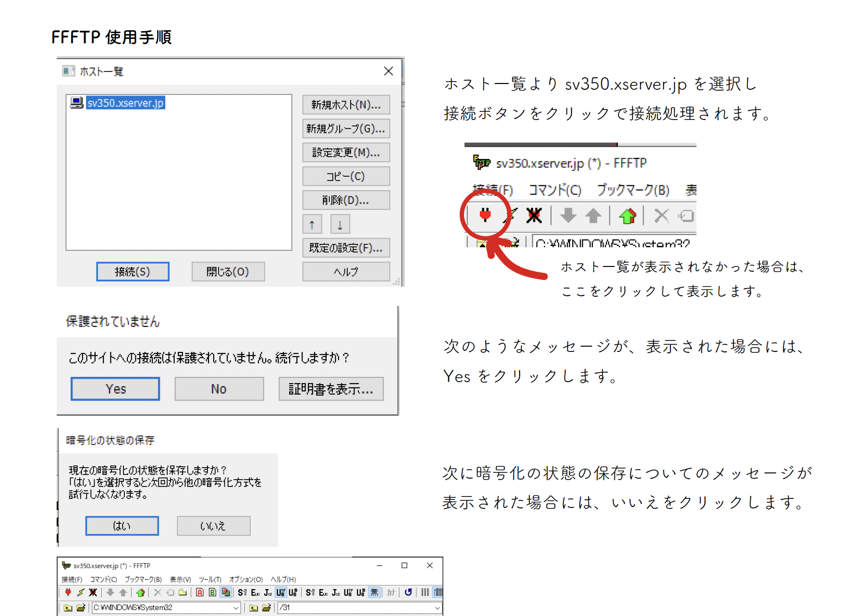Switch to list view icon in toolbar

[x=425, y=592]
